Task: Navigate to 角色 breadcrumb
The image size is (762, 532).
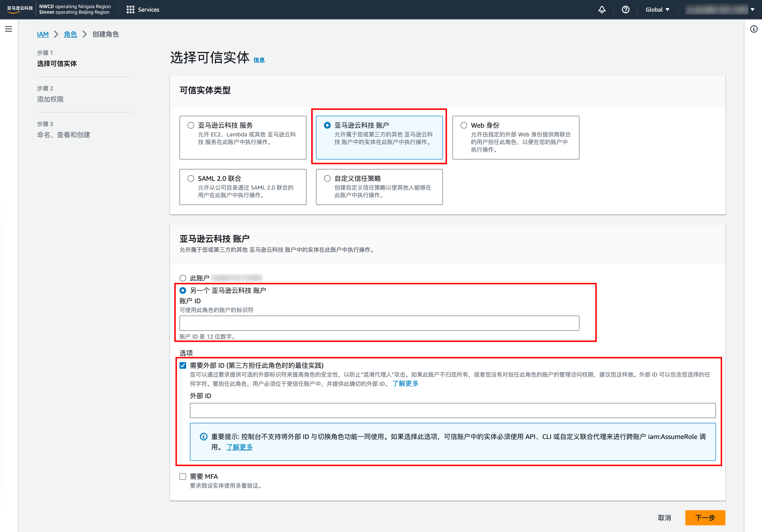Action: [x=70, y=34]
